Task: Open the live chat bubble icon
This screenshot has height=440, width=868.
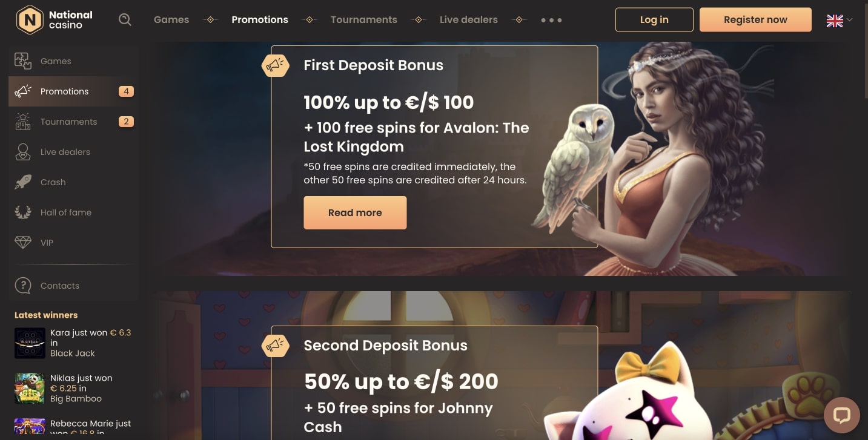Action: pyautogui.click(x=842, y=415)
